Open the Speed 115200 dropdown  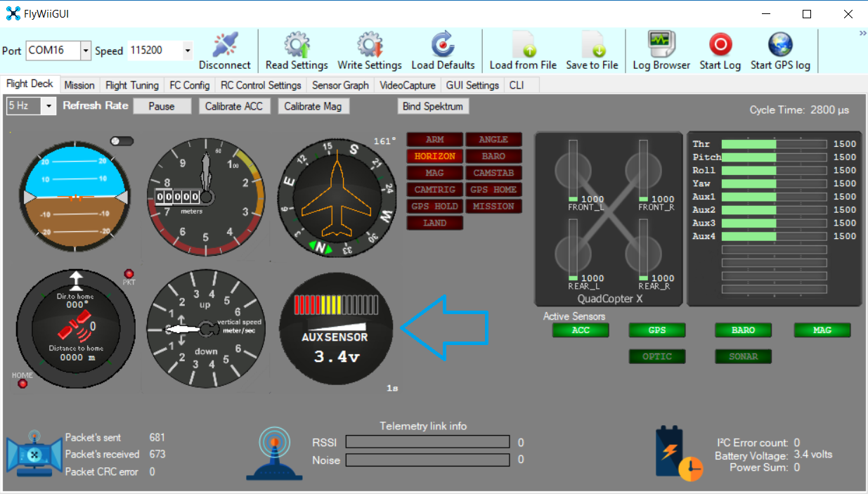[187, 51]
